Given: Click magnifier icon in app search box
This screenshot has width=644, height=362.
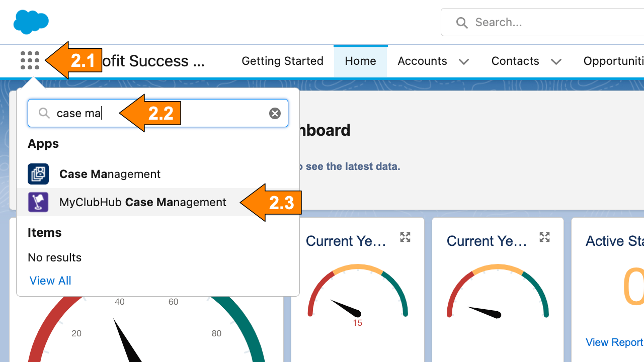Looking at the screenshot, I should pos(44,114).
